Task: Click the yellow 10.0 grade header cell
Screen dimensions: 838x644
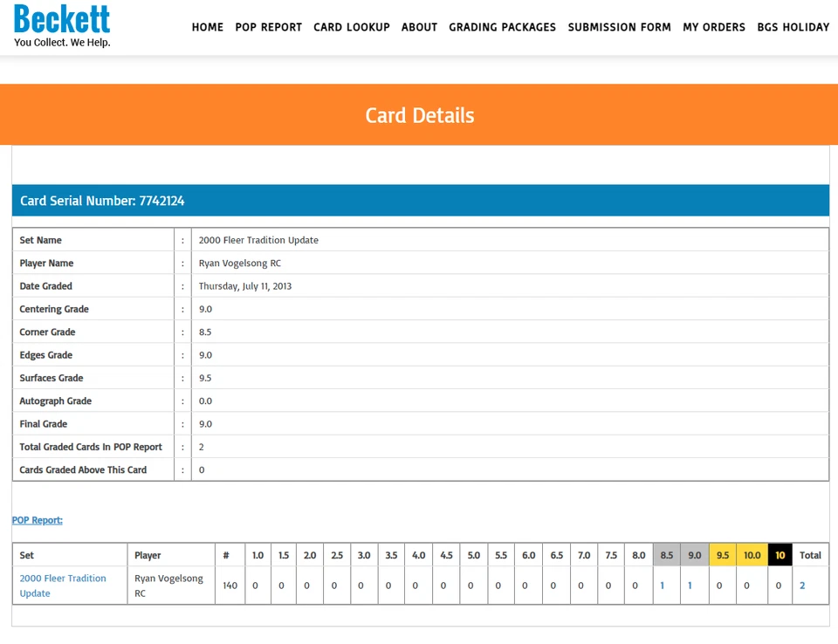Action: 752,555
